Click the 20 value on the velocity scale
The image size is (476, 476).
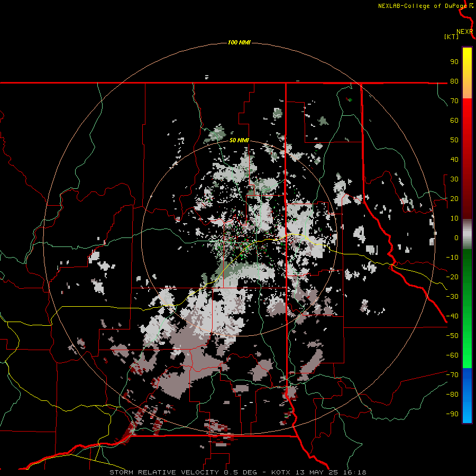pos(454,199)
